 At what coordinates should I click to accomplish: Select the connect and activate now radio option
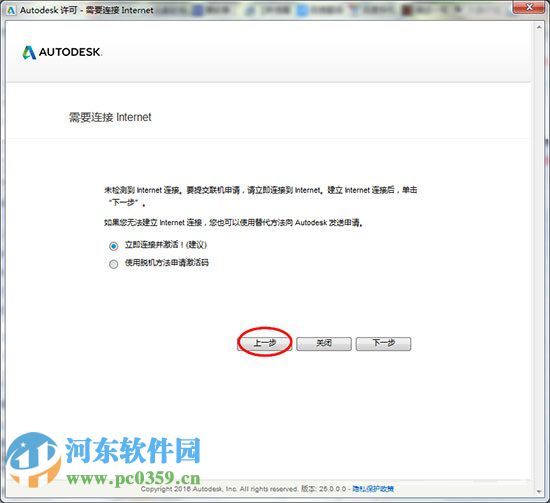click(x=113, y=246)
